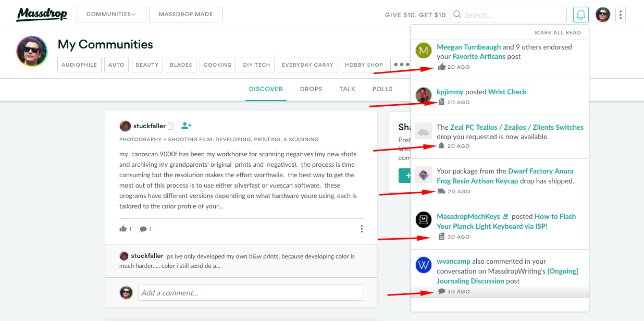Image resolution: width=644 pixels, height=321 pixels.
Task: Open the Wrist Check post link
Action: click(x=507, y=92)
